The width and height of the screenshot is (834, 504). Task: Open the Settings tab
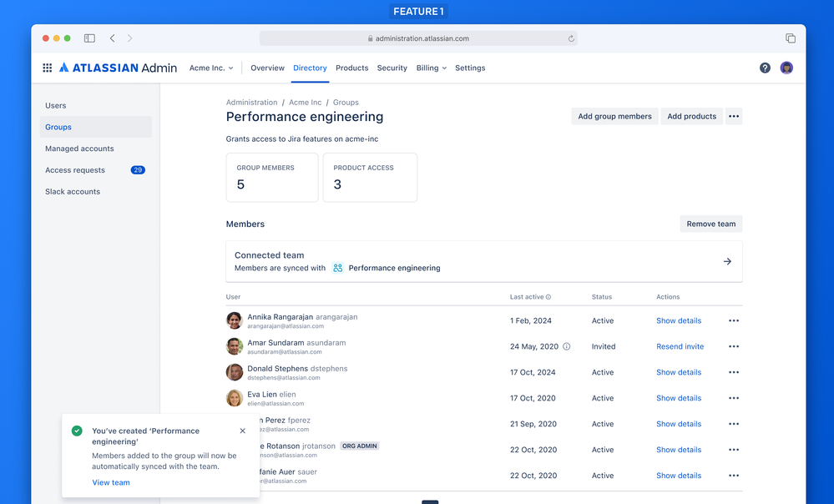(x=470, y=68)
